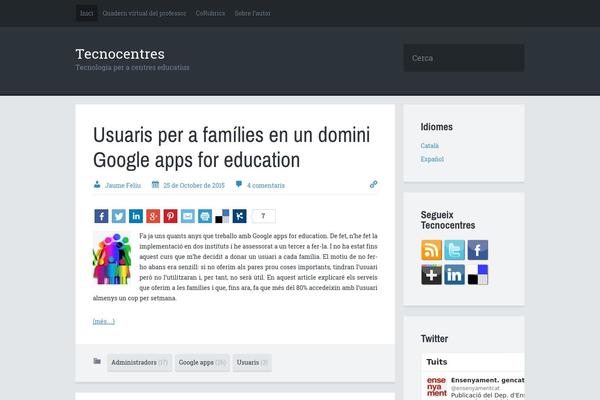
Task: Open Tecnocentres Twitter icon in sidebar
Action: coord(455,250)
